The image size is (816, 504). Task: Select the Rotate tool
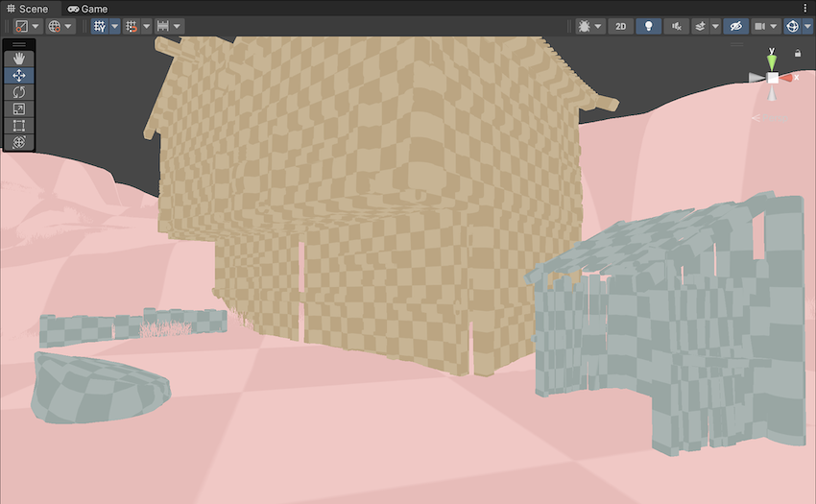(19, 92)
